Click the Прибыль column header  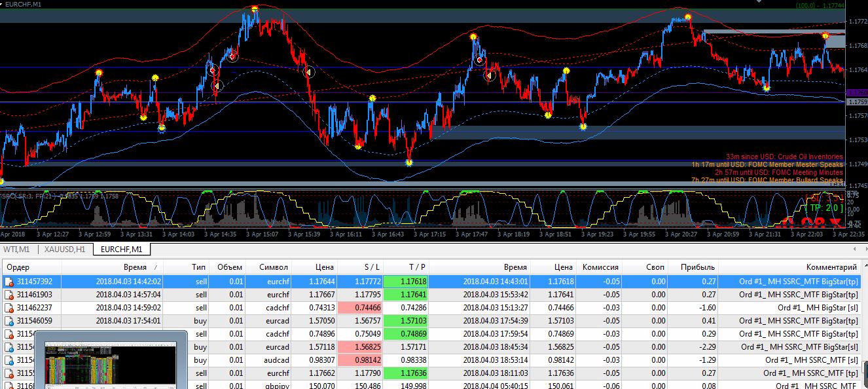coord(697,267)
